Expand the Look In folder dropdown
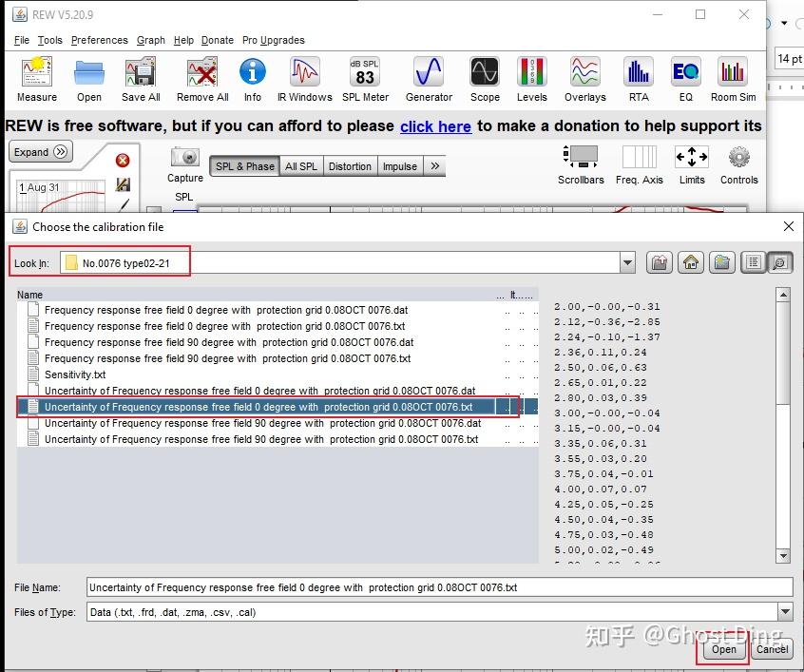Image resolution: width=804 pixels, height=672 pixels. coord(627,263)
